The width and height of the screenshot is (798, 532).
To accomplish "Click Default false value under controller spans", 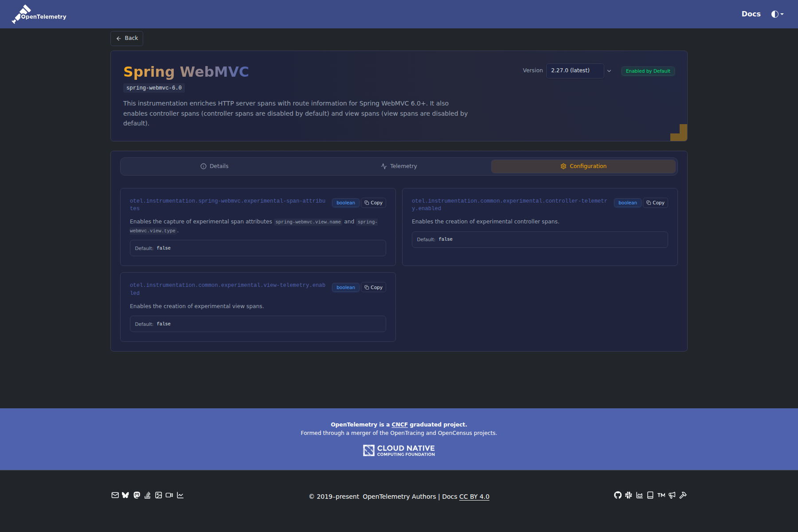I will point(540,239).
